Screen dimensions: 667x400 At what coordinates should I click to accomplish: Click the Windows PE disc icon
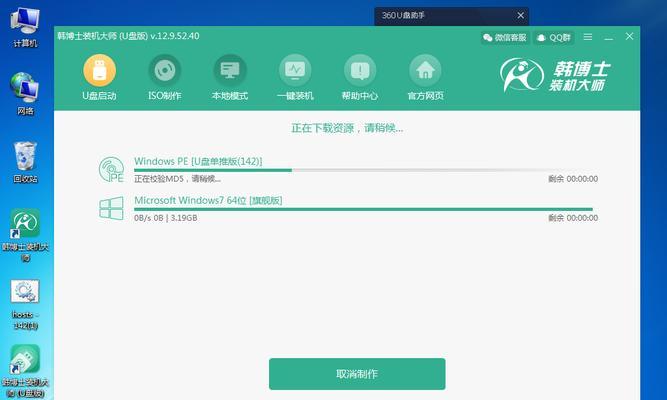click(x=111, y=170)
